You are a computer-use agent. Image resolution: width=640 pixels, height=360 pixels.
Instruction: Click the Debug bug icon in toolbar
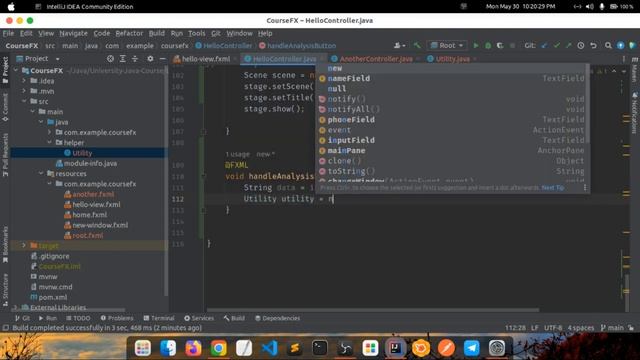click(488, 46)
